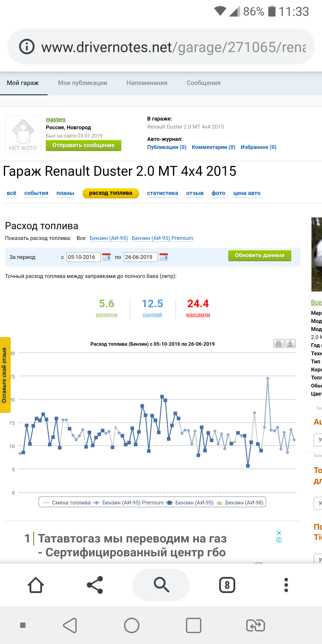Select the всё garage section
This screenshot has height=644, width=322.
tap(11, 193)
